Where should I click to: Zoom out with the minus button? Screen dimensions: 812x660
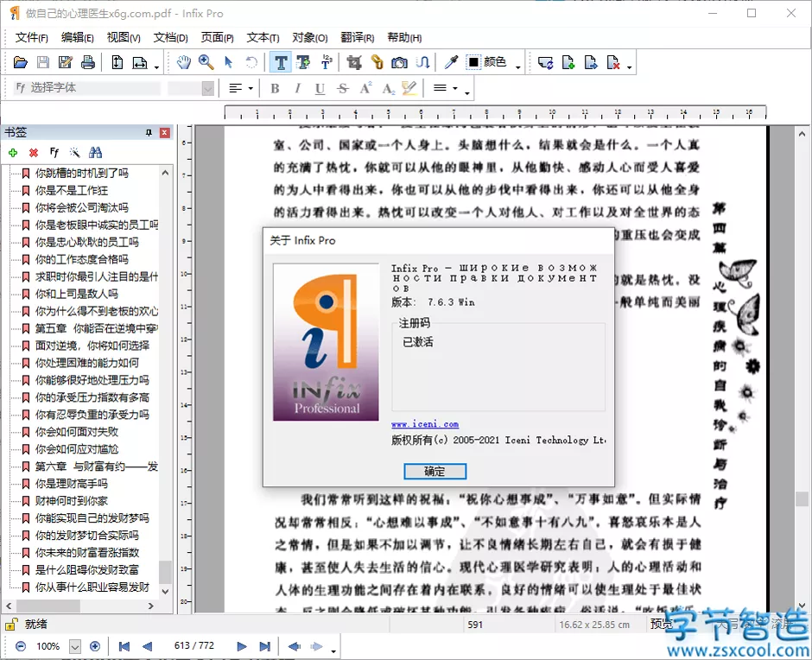(21, 646)
